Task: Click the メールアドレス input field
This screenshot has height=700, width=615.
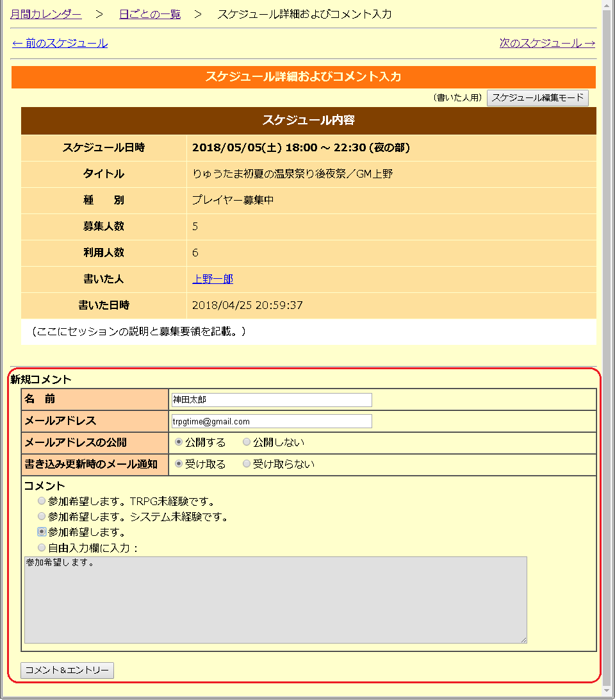Action: tap(272, 421)
